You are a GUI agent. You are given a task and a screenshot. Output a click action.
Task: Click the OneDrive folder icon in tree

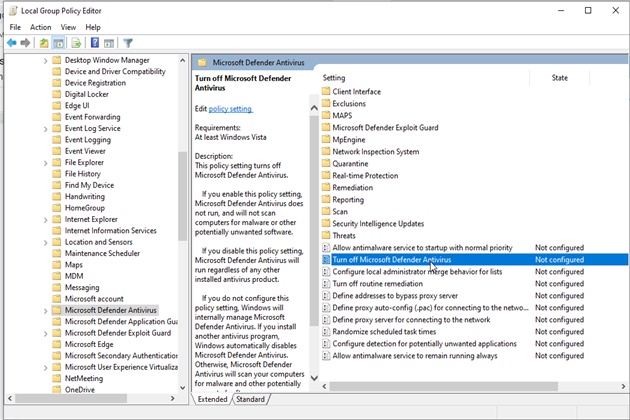(57, 389)
